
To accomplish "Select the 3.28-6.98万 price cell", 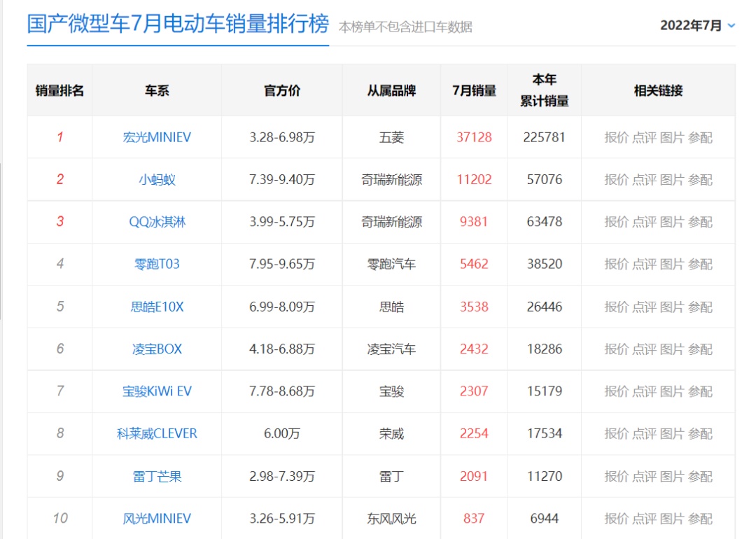I will click(x=282, y=137).
